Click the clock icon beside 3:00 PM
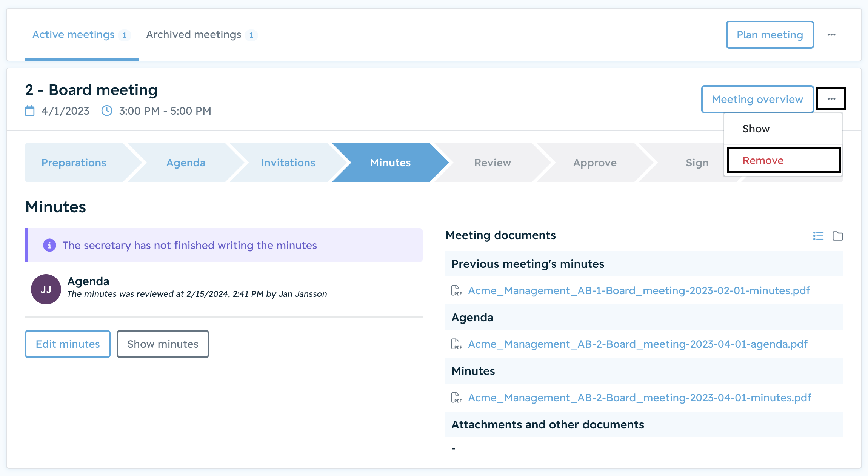The width and height of the screenshot is (868, 476). point(107,111)
